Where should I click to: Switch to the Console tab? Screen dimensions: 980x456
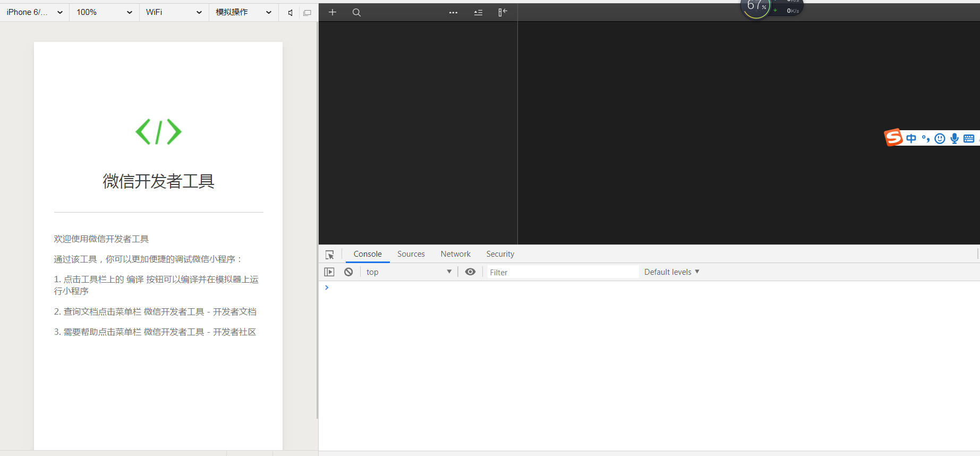(x=368, y=254)
